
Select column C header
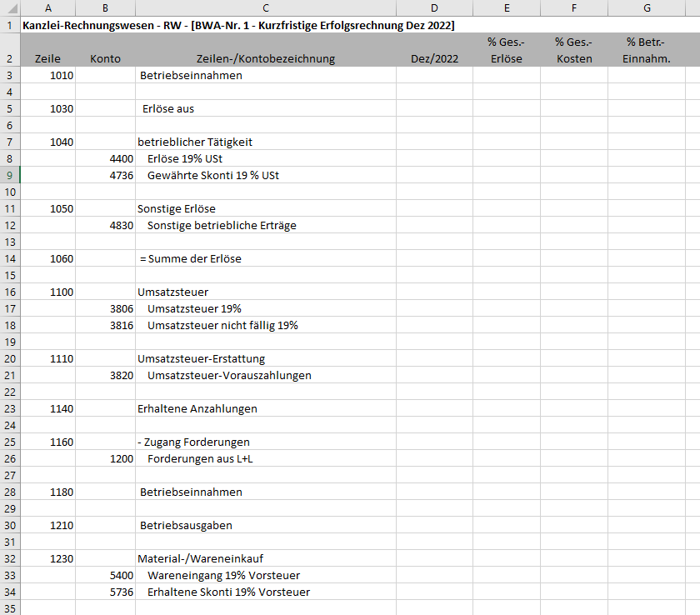coord(266,8)
